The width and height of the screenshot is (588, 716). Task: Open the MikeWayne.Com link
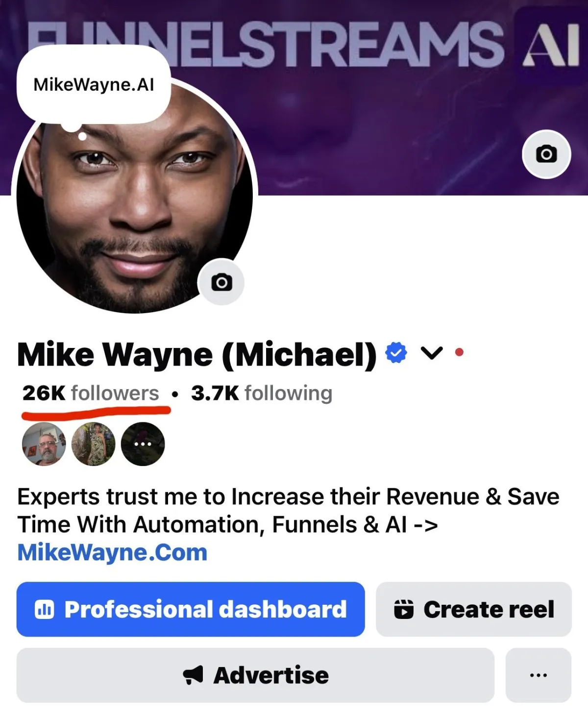pos(112,552)
